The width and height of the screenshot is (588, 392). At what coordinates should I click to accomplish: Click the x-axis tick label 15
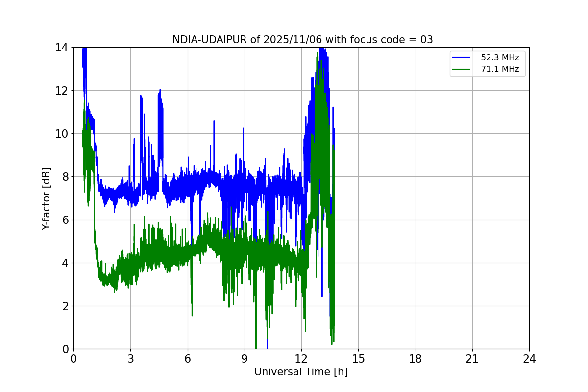click(x=358, y=359)
